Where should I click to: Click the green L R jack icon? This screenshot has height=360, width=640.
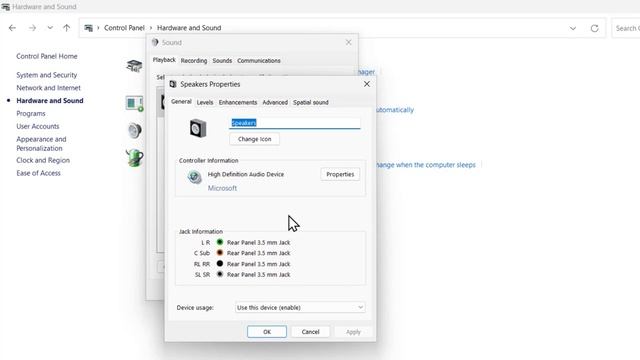pyautogui.click(x=220, y=242)
